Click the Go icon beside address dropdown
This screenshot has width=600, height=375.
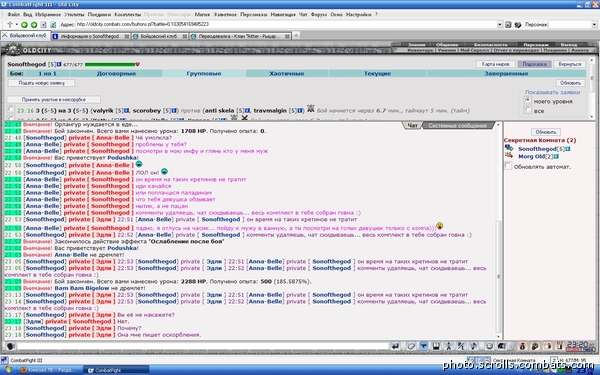508,24
